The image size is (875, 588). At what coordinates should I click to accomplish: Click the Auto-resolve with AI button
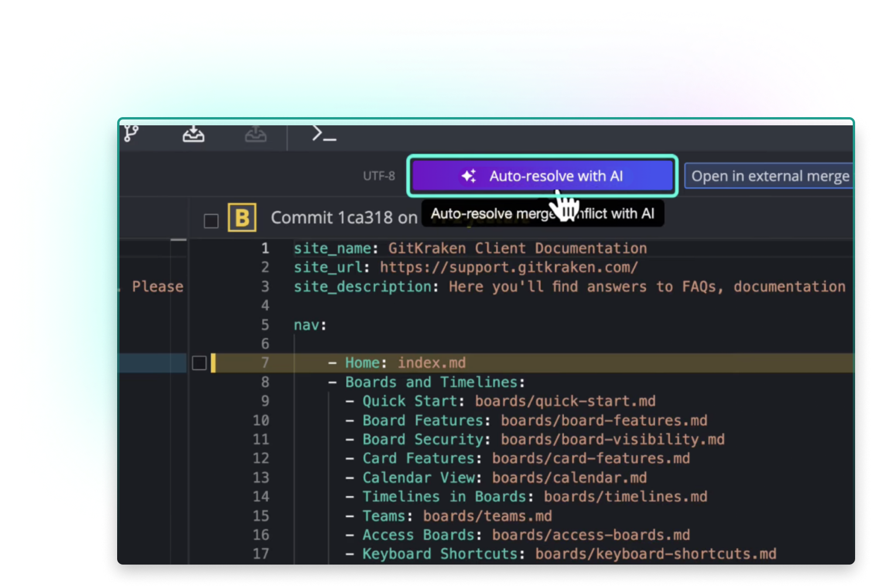tap(542, 175)
